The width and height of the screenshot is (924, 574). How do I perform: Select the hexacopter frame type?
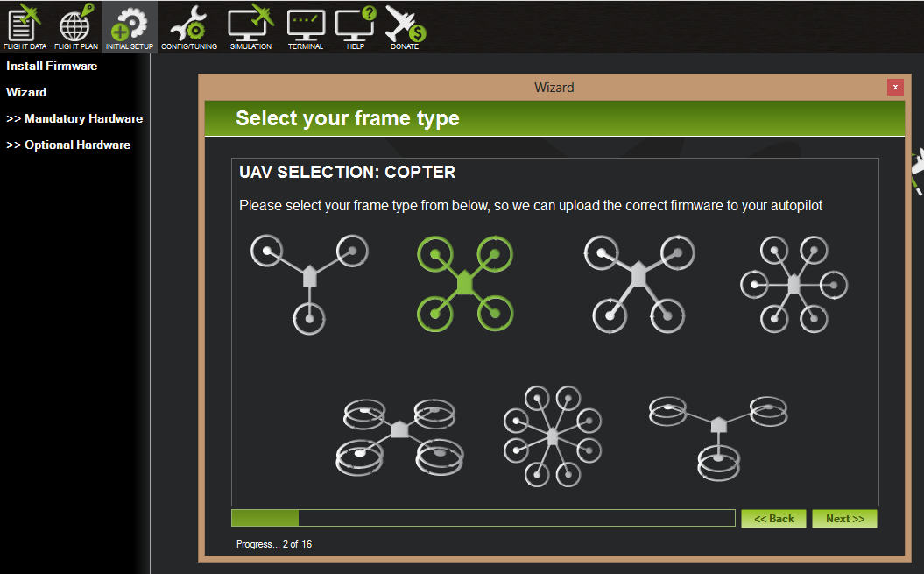click(793, 283)
